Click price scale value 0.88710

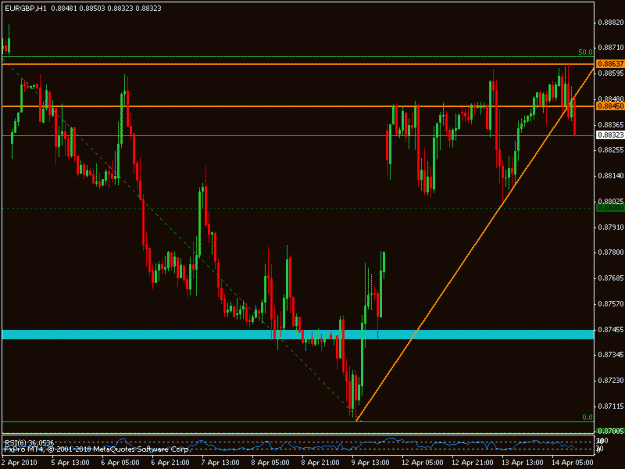610,48
